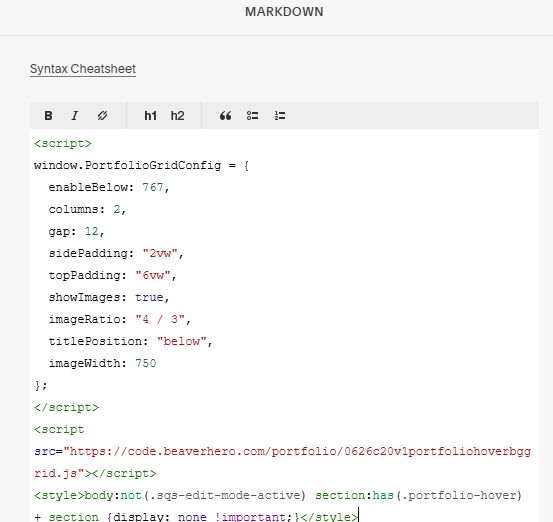Place cursor on the enableBelow: 767 line
This screenshot has height=522, width=553.
(x=109, y=187)
